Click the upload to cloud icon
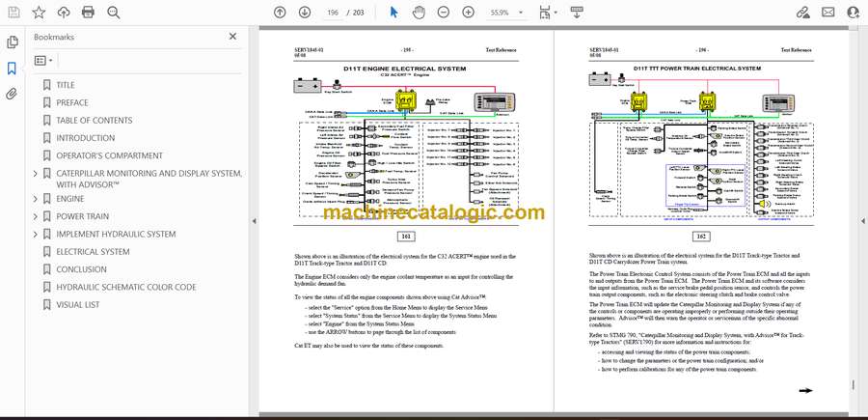 [64, 13]
